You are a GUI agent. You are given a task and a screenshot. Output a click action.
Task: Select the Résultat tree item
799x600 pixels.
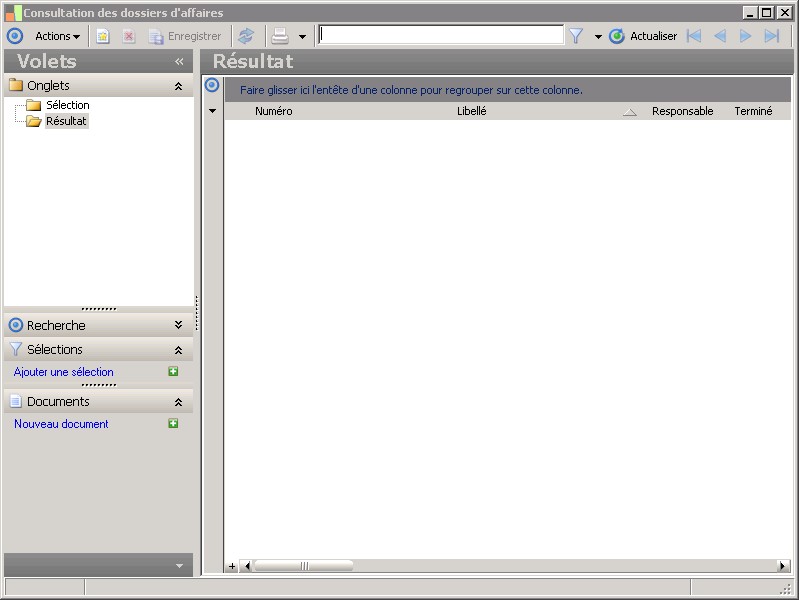pyautogui.click(x=66, y=121)
